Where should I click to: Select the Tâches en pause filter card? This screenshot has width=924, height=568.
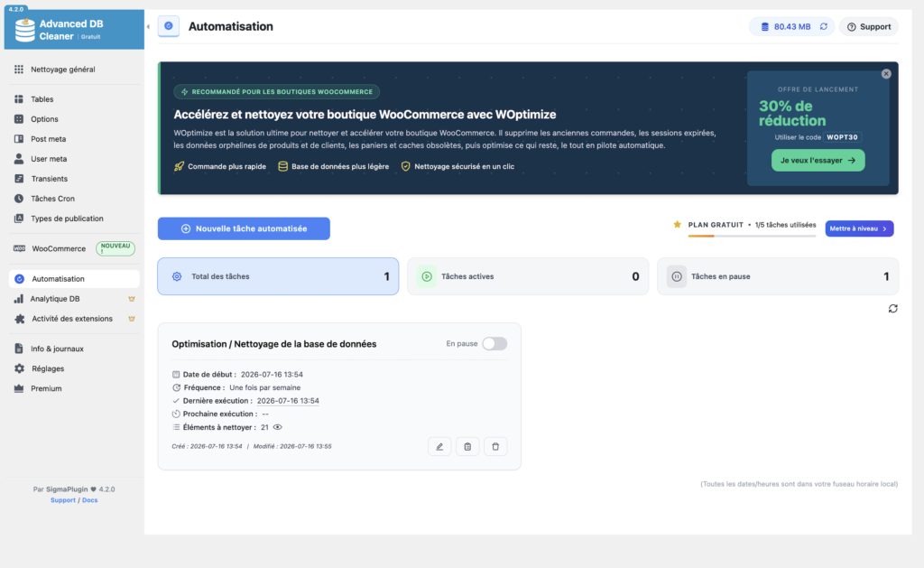(778, 276)
